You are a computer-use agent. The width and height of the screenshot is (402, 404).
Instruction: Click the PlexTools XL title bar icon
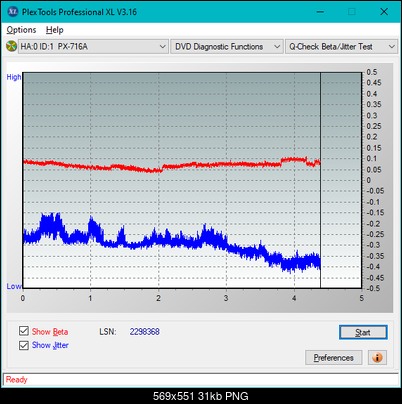pyautogui.click(x=12, y=12)
